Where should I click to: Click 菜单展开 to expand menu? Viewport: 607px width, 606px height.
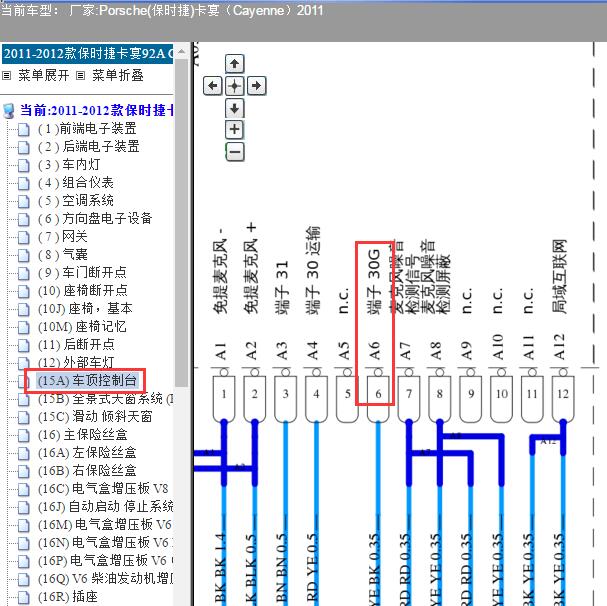tap(43, 75)
